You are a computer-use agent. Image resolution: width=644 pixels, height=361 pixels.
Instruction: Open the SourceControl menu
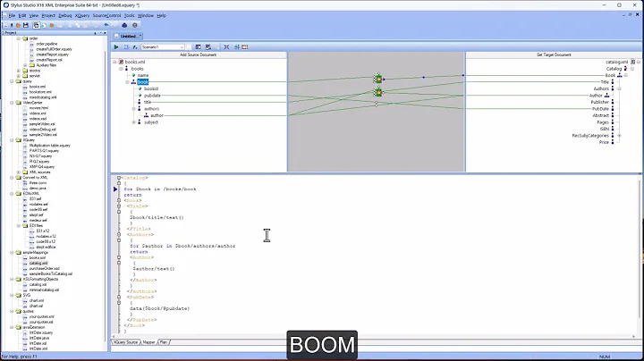106,15
